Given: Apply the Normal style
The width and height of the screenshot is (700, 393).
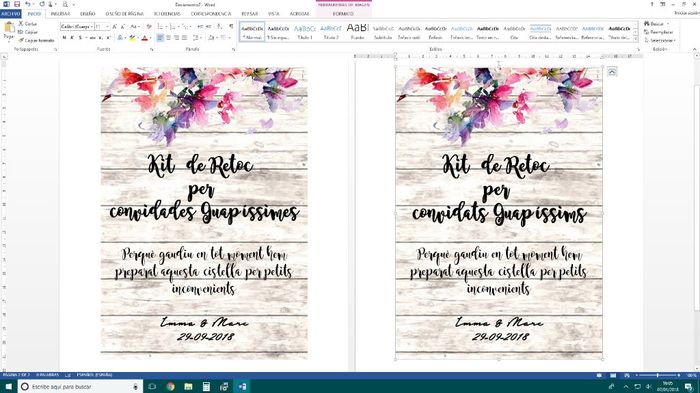Looking at the screenshot, I should tap(252, 32).
